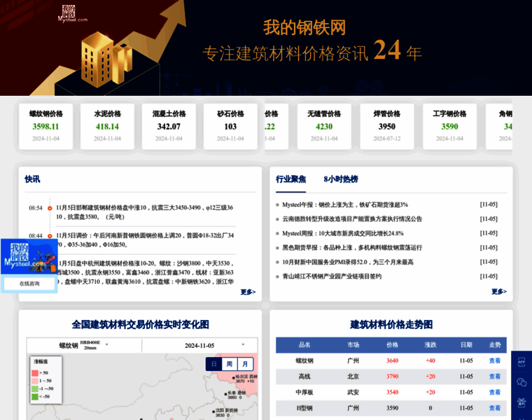
Task: Open 青山靖江不锈钢产业园 news link
Action: (332, 276)
